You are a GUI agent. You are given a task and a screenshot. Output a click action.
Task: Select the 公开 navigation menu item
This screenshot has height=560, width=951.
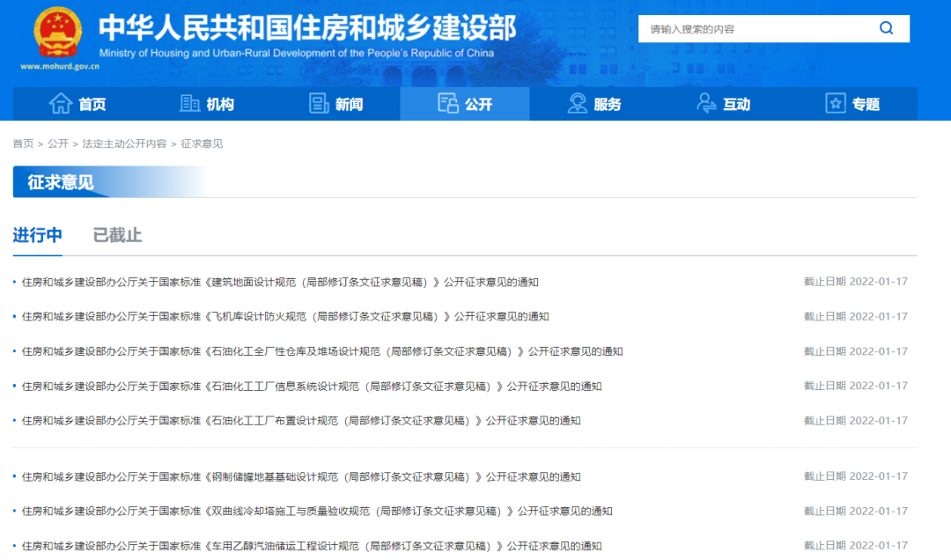(465, 104)
